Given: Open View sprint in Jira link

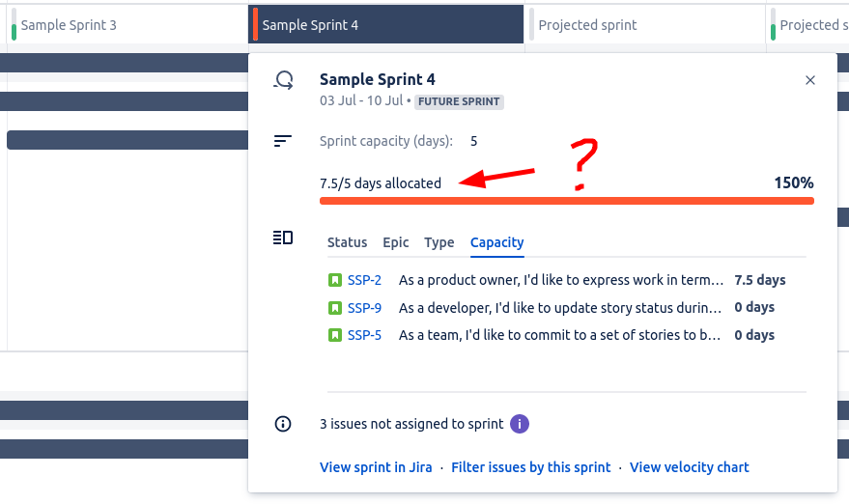Looking at the screenshot, I should click(376, 467).
